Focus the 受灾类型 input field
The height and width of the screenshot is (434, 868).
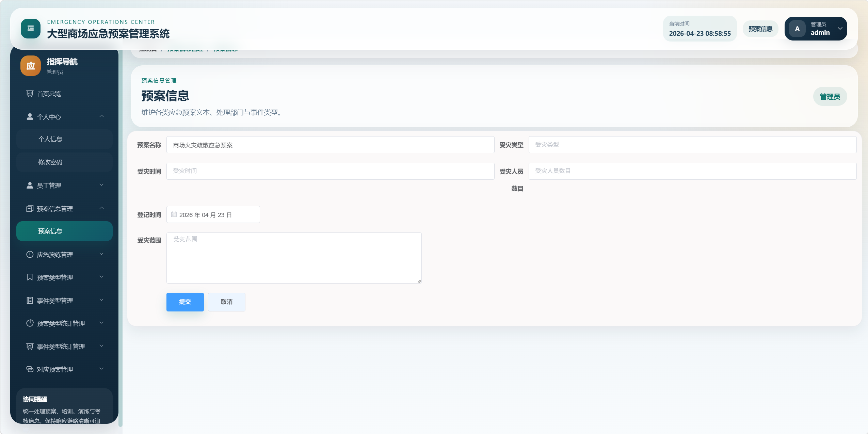tap(692, 145)
